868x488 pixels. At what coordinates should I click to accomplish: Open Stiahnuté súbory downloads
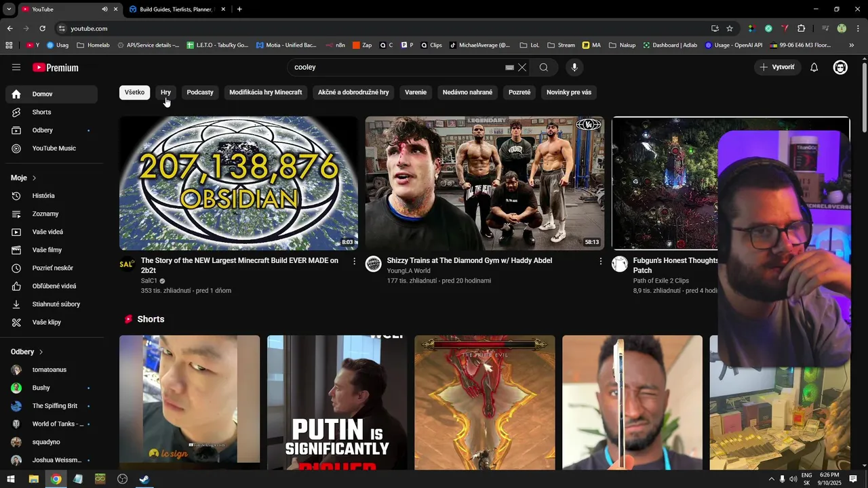coord(52,304)
